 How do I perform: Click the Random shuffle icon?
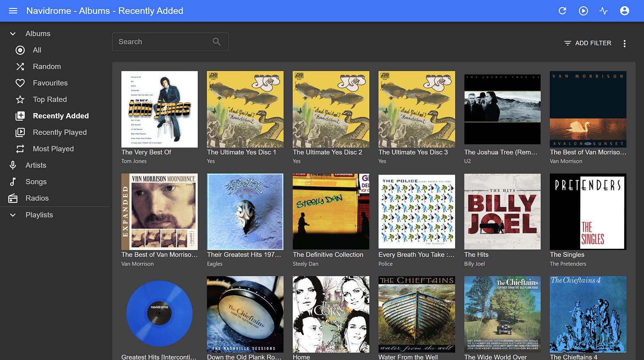pyautogui.click(x=20, y=67)
